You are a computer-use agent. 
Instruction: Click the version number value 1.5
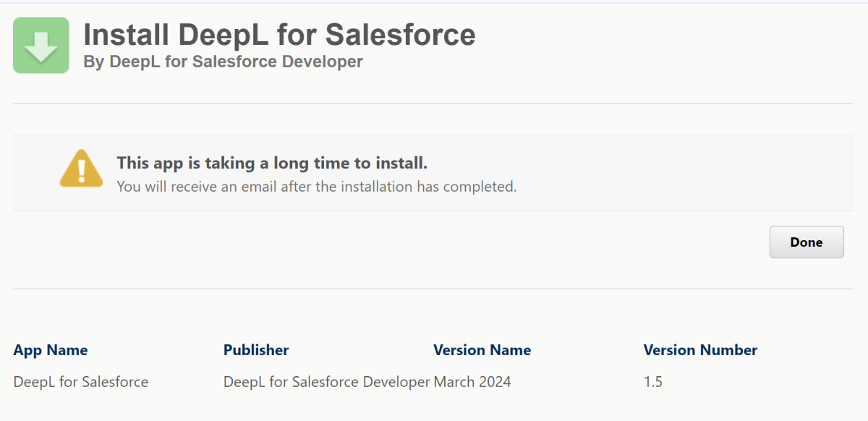652,382
